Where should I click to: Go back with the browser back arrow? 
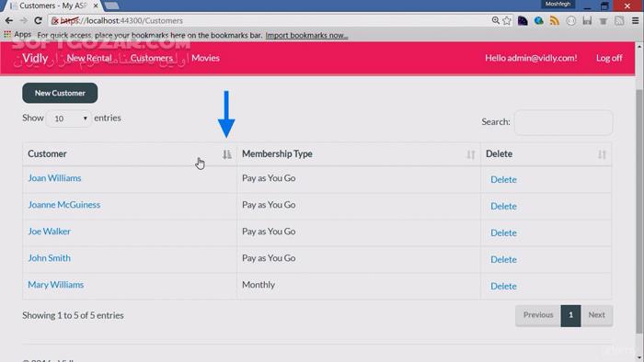pos(8,20)
